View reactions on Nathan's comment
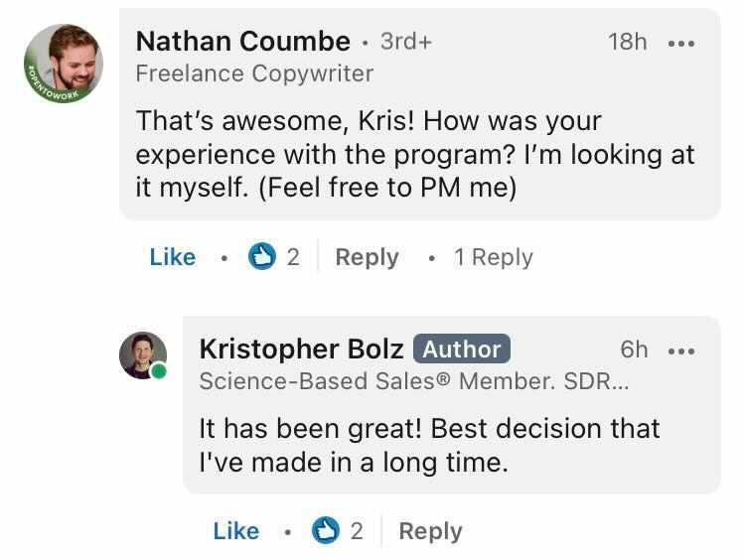 273,257
